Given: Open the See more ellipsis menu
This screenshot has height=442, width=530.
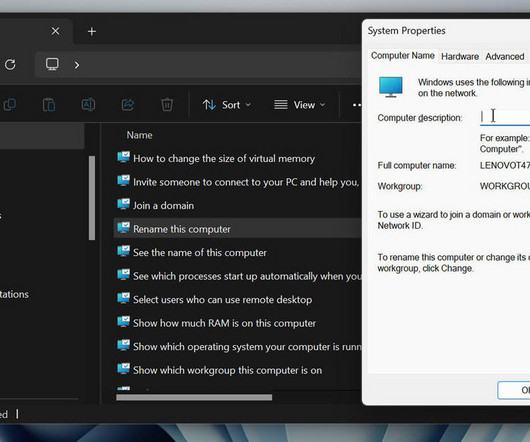Looking at the screenshot, I should click(x=356, y=105).
